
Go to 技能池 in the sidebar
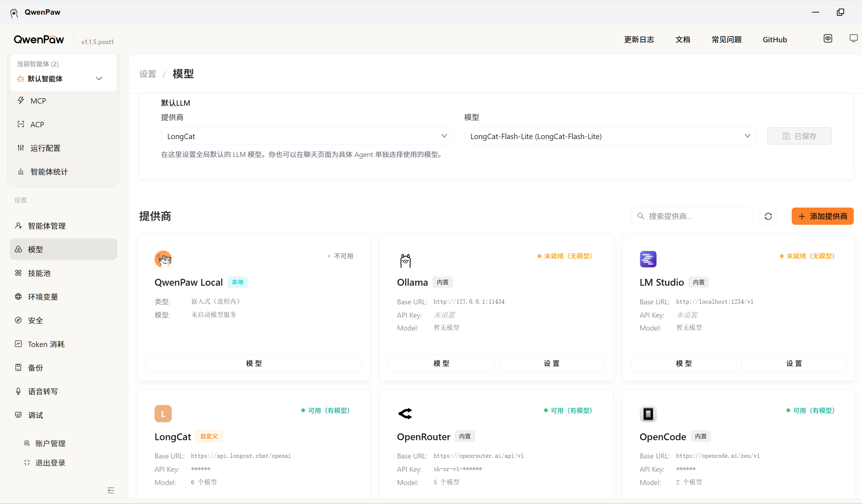[x=63, y=273]
